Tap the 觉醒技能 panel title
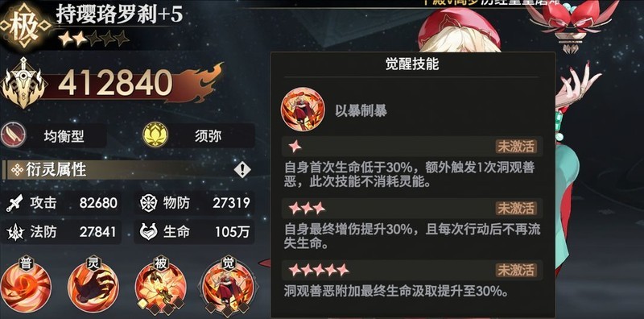 pyautogui.click(x=412, y=64)
